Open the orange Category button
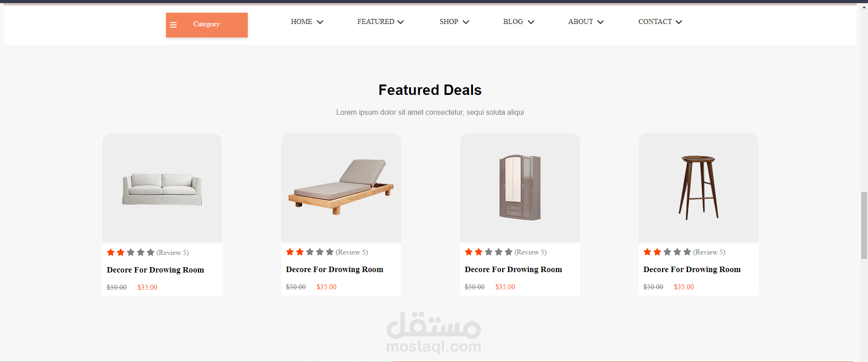 (x=207, y=25)
